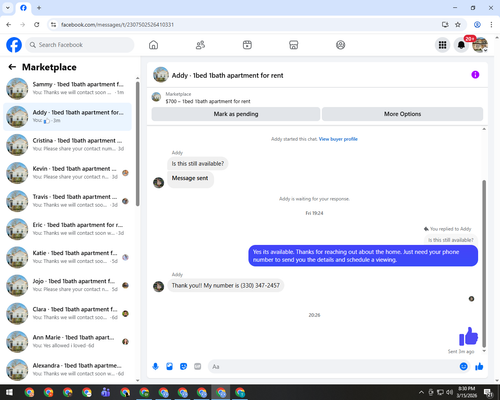Viewport: 500px width, 400px height.
Task: Select the Addy conversation in the list
Action: pyautogui.click(x=67, y=117)
